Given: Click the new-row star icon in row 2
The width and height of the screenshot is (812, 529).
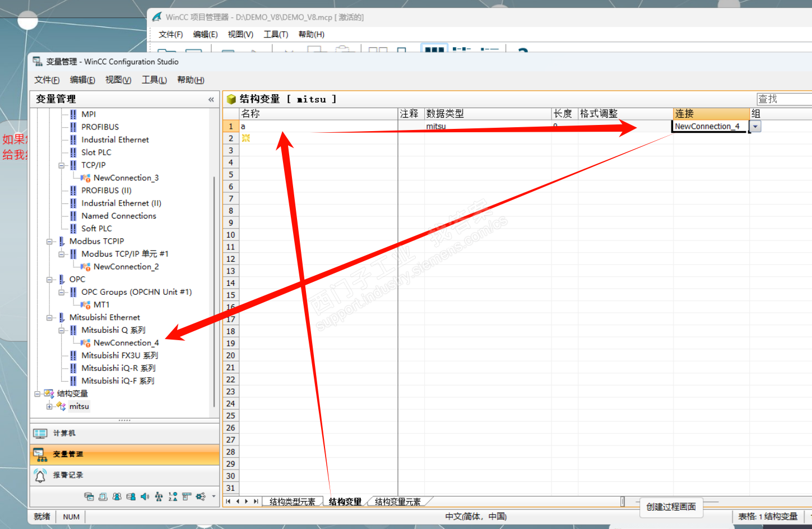Looking at the screenshot, I should [x=245, y=138].
